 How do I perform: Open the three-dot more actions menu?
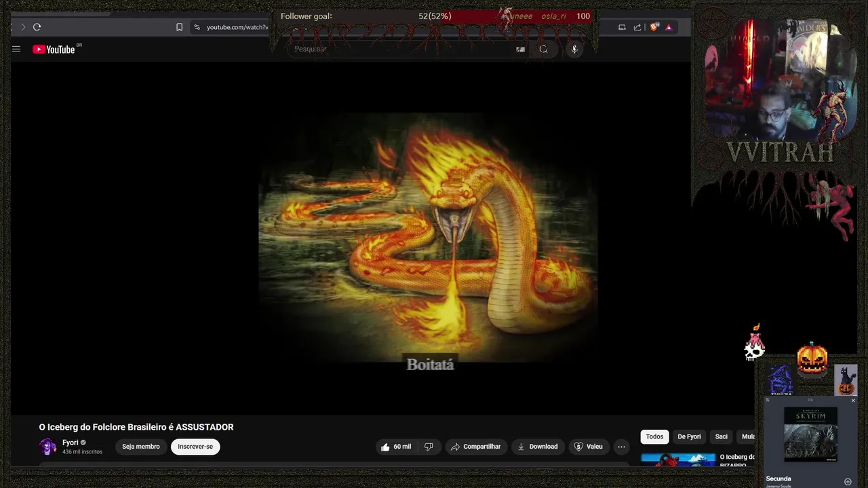pyautogui.click(x=621, y=447)
